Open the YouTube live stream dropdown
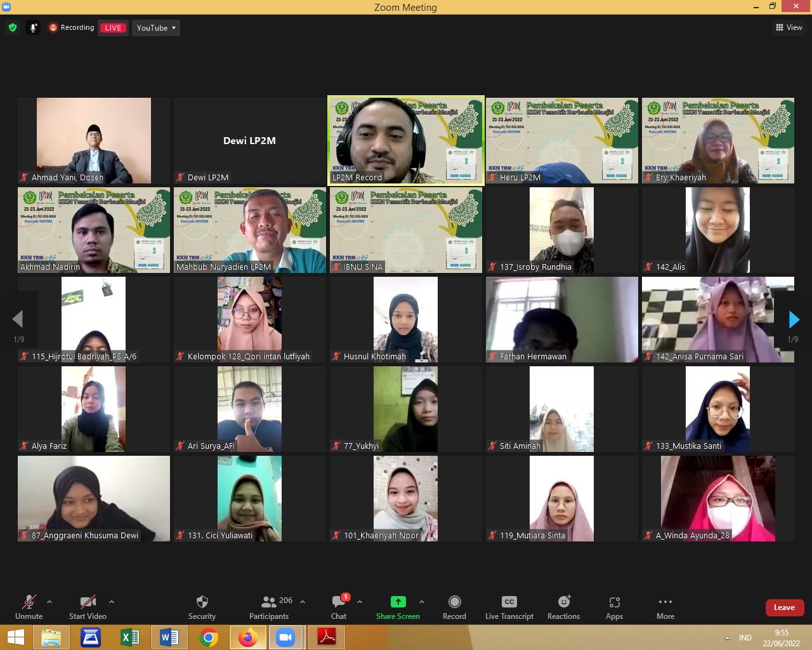Image resolution: width=812 pixels, height=650 pixels. point(156,28)
